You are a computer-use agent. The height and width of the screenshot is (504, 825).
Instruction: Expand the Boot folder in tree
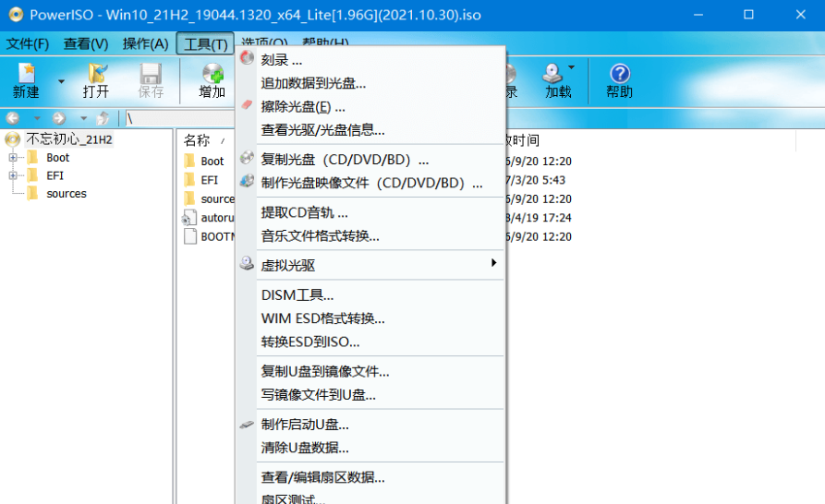click(13, 157)
